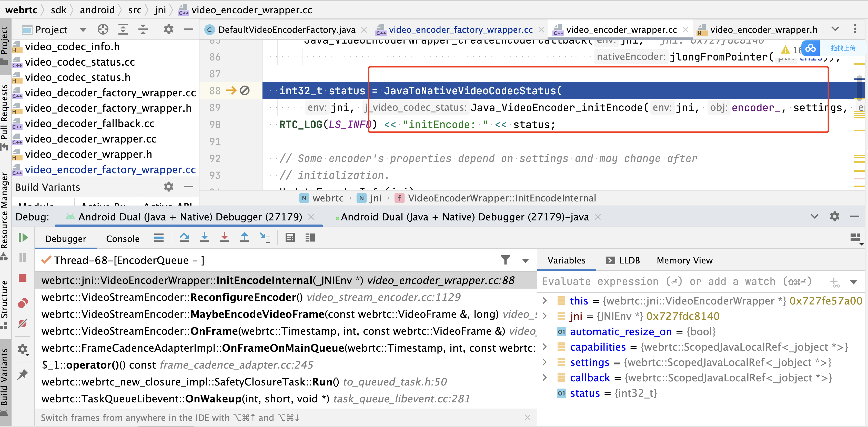Run to cursor icon in debugger toolbar
868x427 pixels.
click(x=265, y=238)
